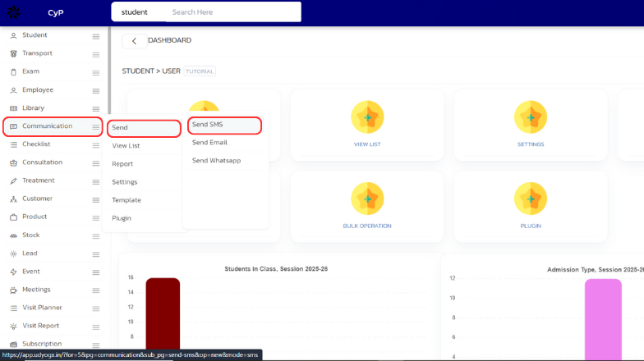Click the Stock sidebar icon
Viewport: 644px width, 361px height.
pyautogui.click(x=13, y=235)
